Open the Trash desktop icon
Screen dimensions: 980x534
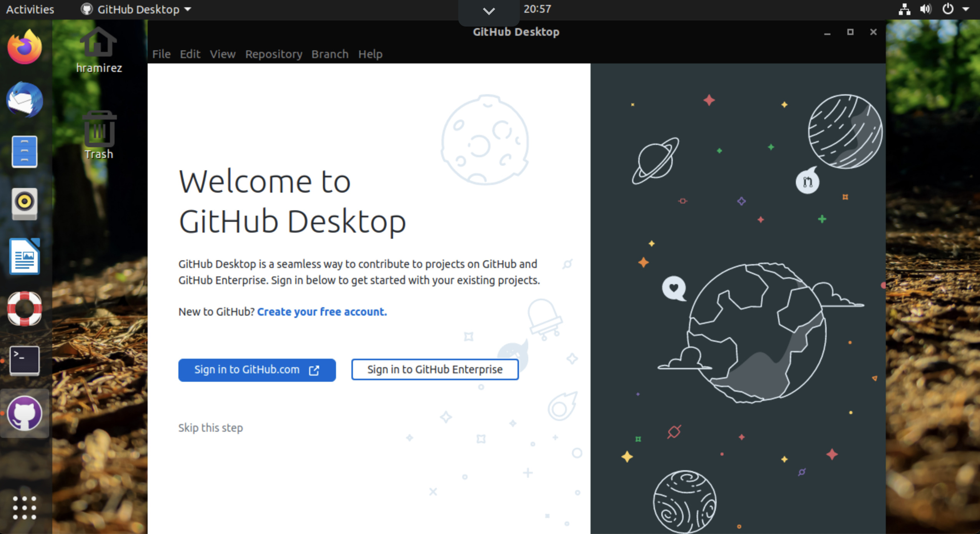pyautogui.click(x=99, y=135)
